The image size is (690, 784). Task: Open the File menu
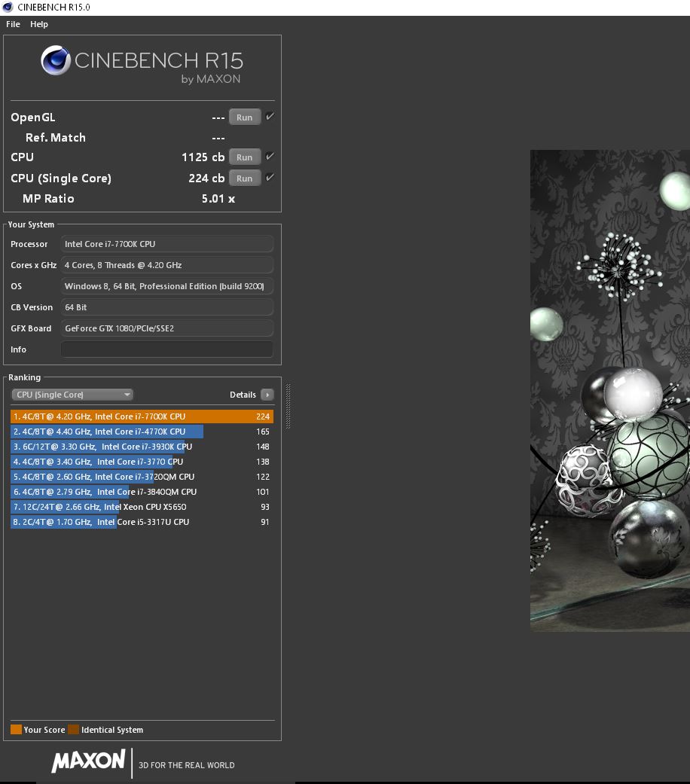(x=13, y=24)
